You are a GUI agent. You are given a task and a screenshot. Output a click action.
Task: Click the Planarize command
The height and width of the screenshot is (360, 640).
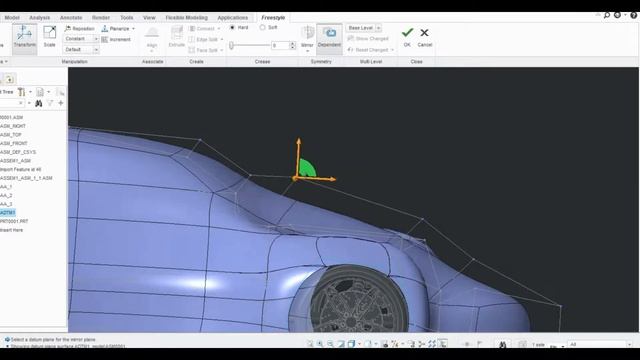coord(116,29)
